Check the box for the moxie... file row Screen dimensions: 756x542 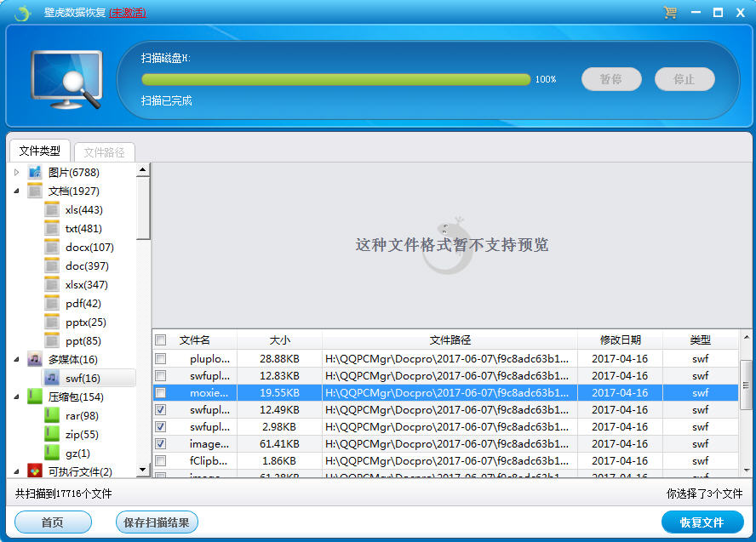pos(161,393)
